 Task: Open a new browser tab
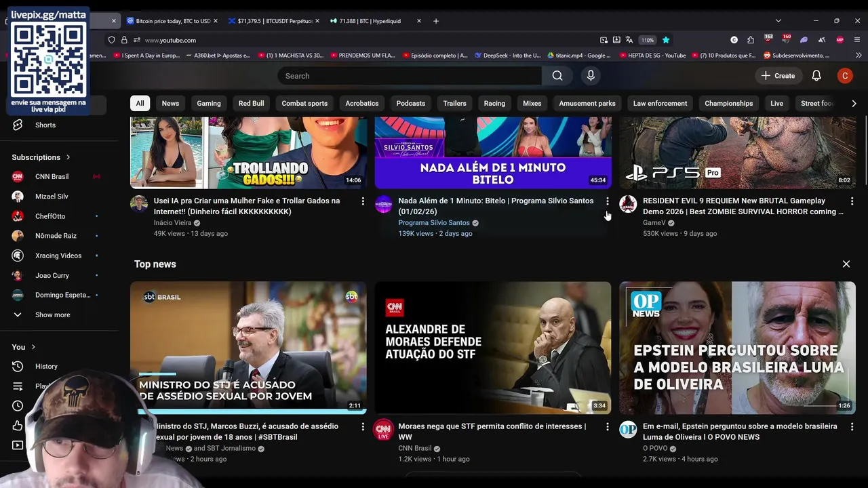point(436,21)
